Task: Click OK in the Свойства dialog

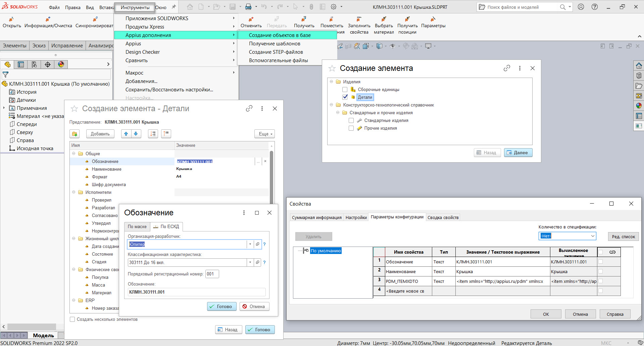Action: tap(546, 314)
